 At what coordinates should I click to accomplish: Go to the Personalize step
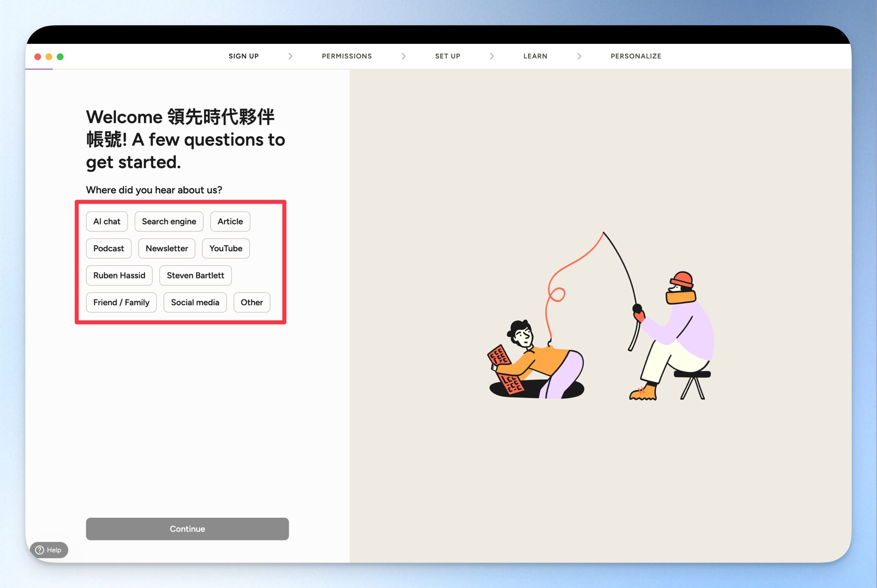(x=635, y=56)
